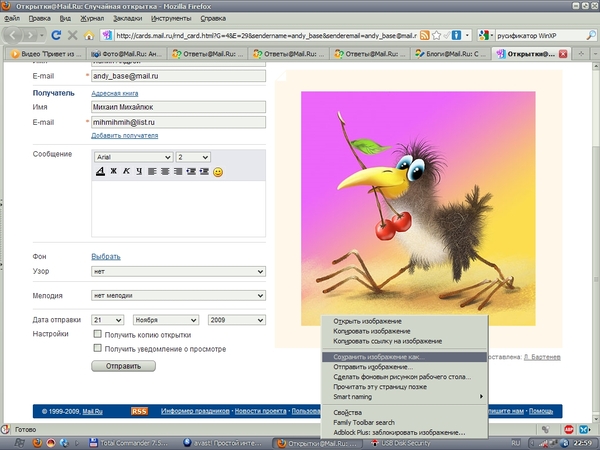Close the Открытки@Mail.Ru tab
Screen dimensions: 600x450
[x=563, y=54]
